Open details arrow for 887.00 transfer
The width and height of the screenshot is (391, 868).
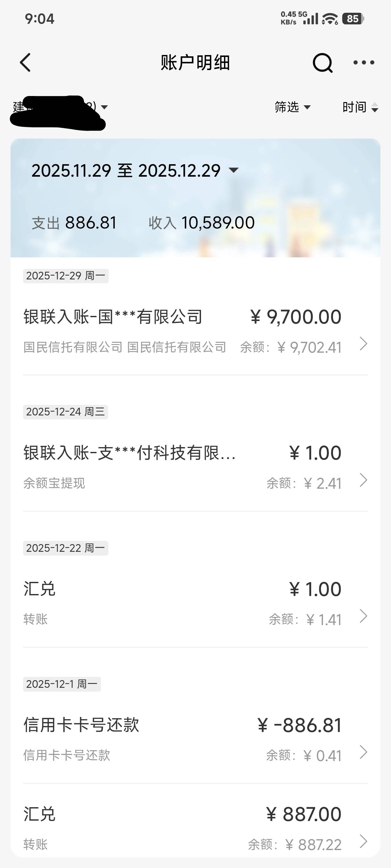click(363, 841)
